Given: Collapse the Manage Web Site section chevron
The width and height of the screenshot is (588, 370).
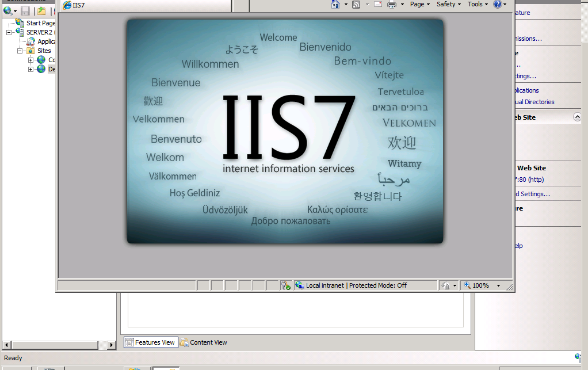Looking at the screenshot, I should (577, 117).
